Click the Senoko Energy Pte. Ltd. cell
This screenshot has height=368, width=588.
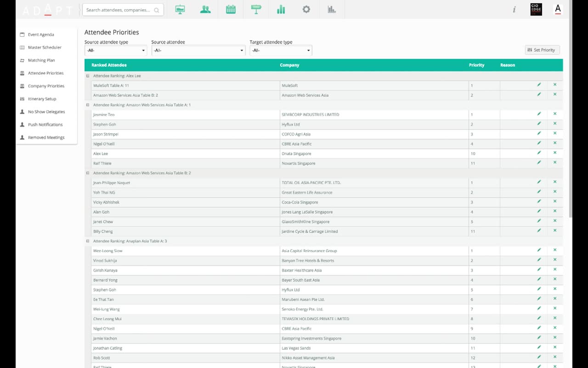click(x=374, y=309)
